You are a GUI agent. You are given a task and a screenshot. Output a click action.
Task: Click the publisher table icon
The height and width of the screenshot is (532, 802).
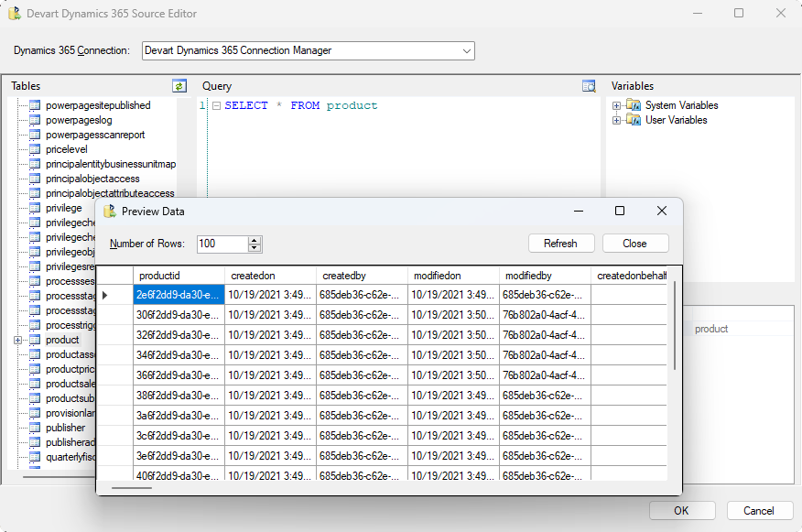[x=35, y=428]
